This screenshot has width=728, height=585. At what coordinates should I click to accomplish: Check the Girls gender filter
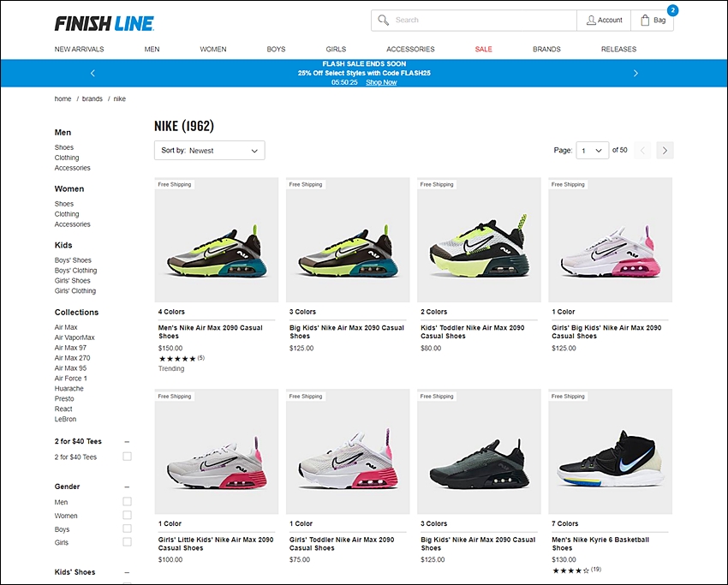coord(127,542)
